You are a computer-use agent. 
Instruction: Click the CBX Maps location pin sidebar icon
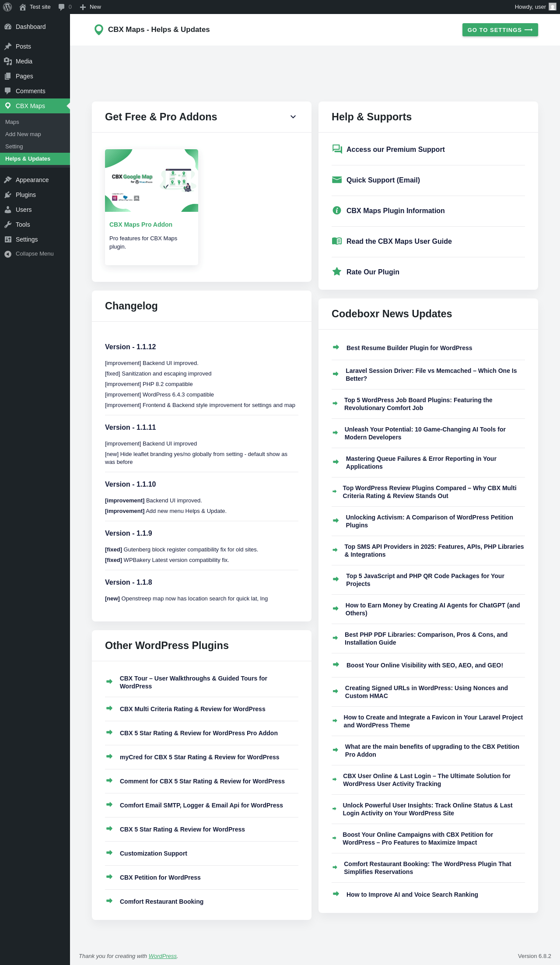point(8,106)
